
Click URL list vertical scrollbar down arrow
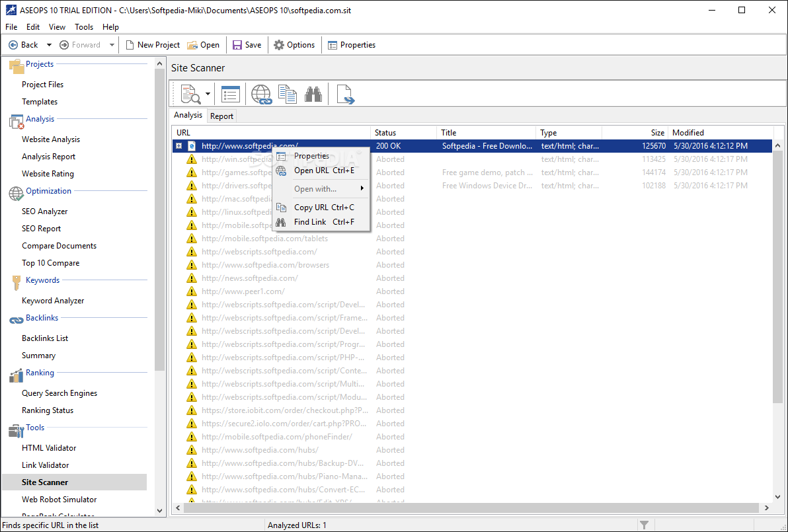point(778,498)
